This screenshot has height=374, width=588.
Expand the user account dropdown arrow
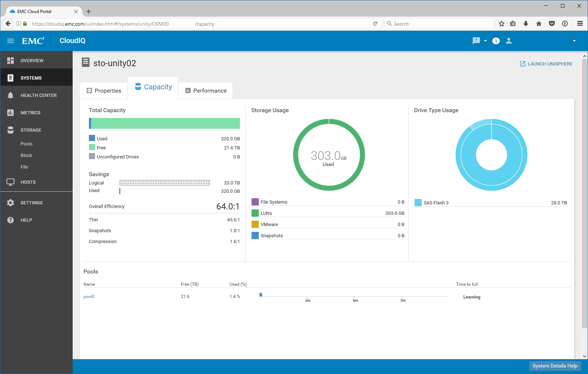(x=574, y=41)
